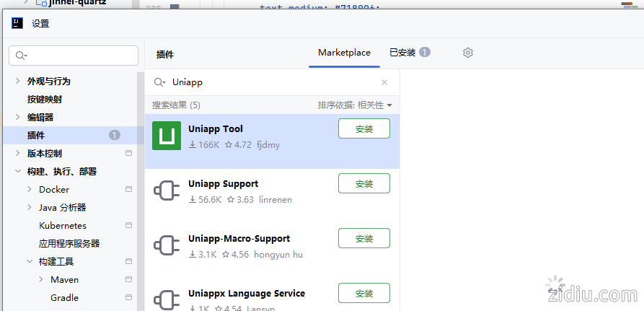The width and height of the screenshot is (644, 311).
Task: Click the IntelliJ logo in the settings title bar
Action: point(17,23)
